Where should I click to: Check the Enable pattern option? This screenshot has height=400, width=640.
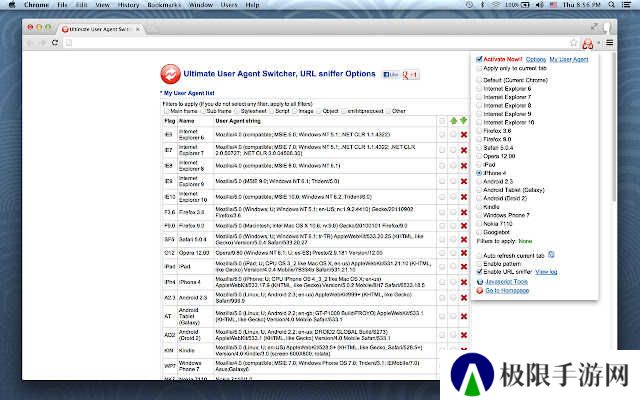[479, 264]
